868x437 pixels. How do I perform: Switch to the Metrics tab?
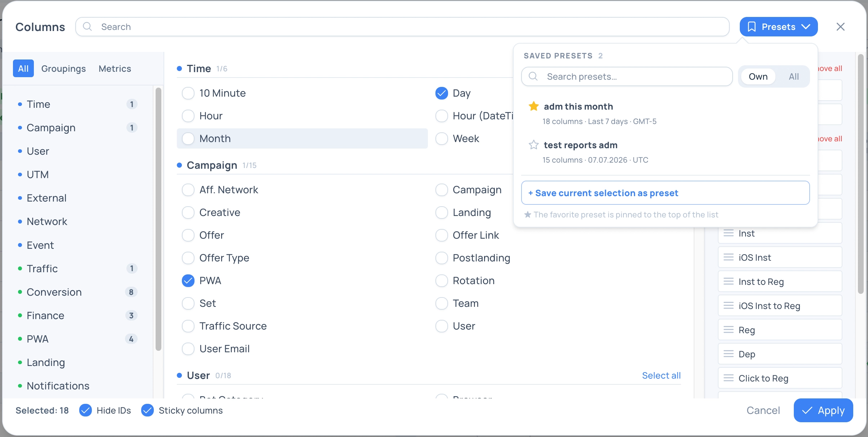[x=115, y=69]
